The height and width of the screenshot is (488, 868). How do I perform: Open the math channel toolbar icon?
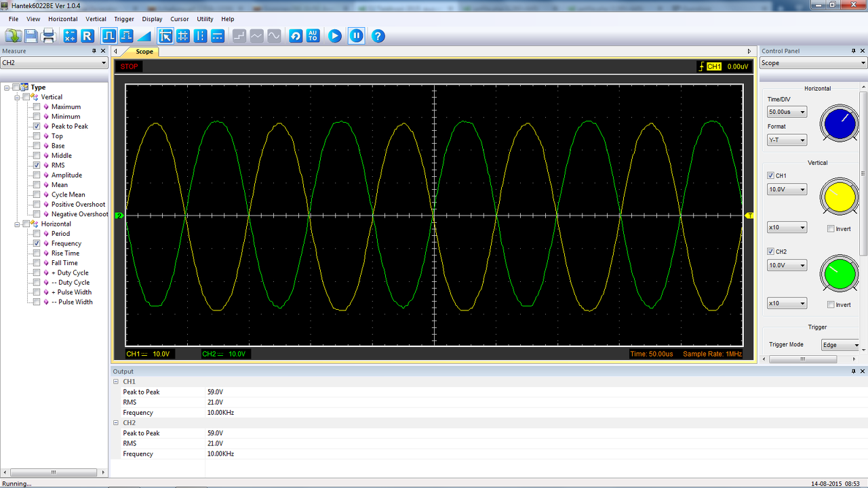click(70, 36)
